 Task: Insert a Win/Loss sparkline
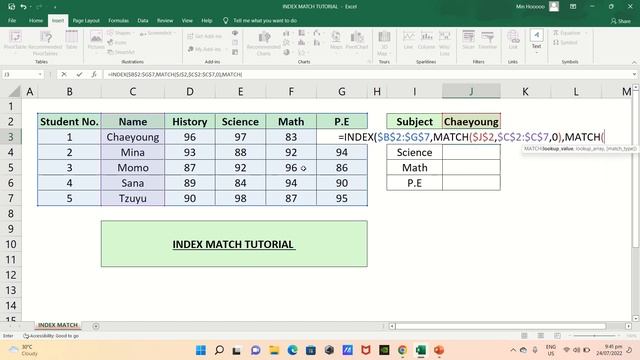[444, 42]
